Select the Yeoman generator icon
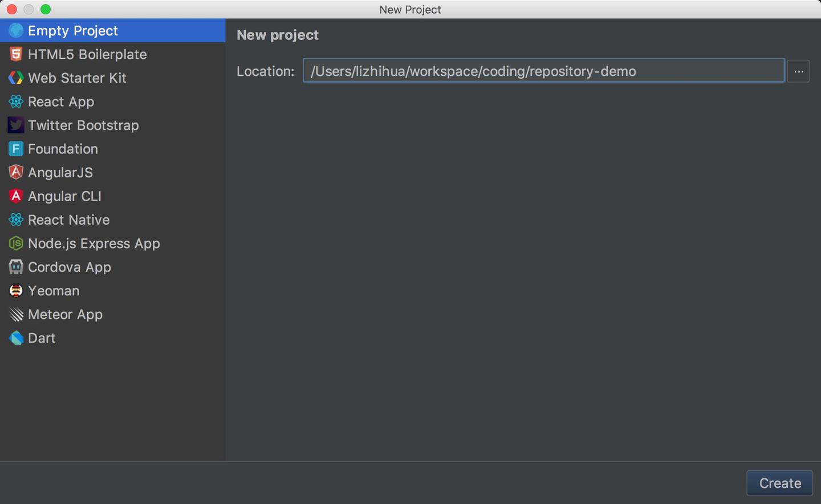This screenshot has width=821, height=504. click(15, 291)
